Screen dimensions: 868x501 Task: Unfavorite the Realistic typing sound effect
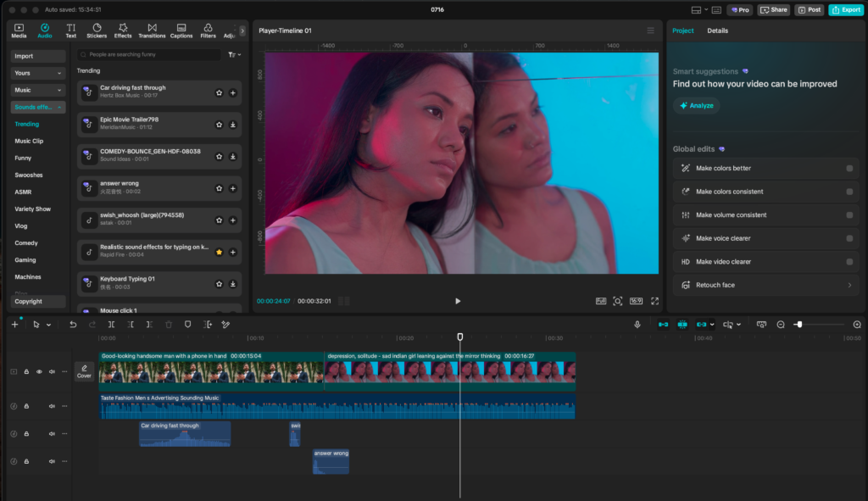click(x=220, y=252)
